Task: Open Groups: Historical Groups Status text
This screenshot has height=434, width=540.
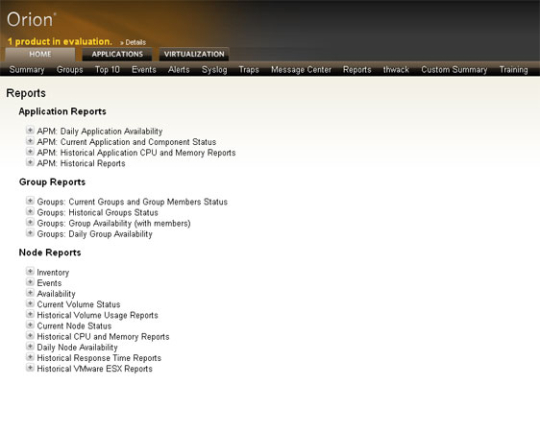Action: coord(97,213)
